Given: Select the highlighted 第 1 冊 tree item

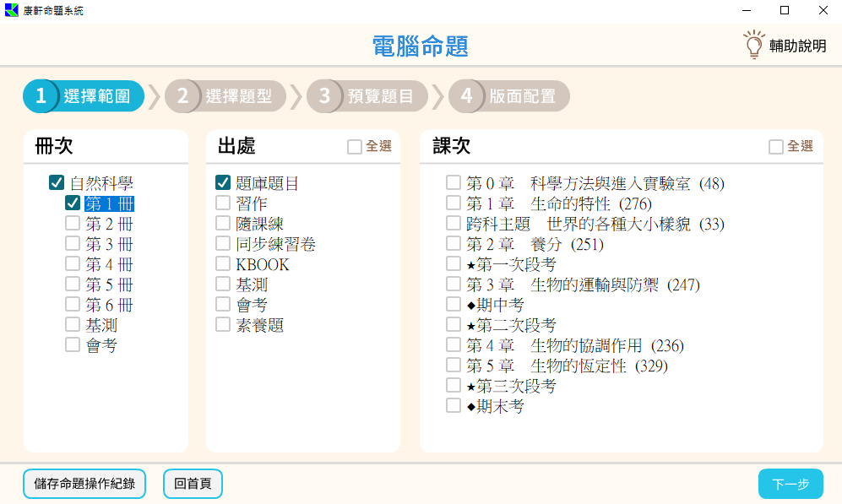Looking at the screenshot, I should tap(109, 203).
